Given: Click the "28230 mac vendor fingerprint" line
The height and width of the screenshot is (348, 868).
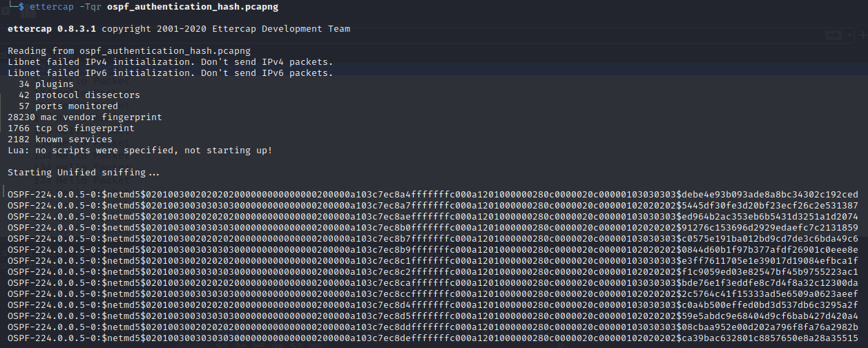Looking at the screenshot, I should (84, 117).
